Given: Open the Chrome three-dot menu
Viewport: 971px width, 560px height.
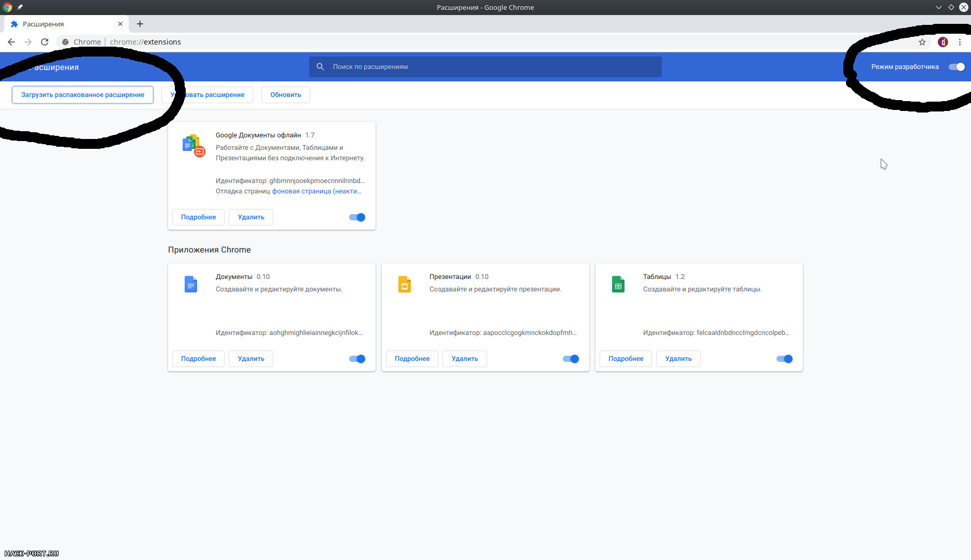Looking at the screenshot, I should [960, 42].
